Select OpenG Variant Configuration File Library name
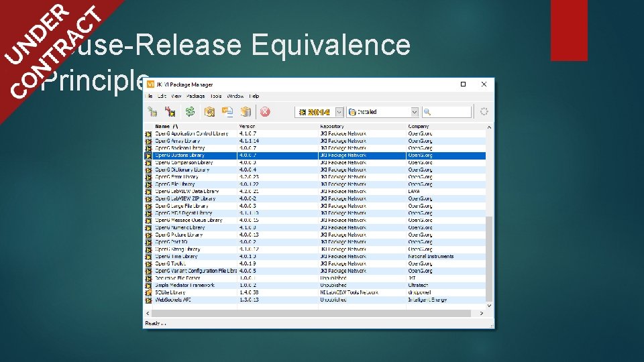This screenshot has width=644, height=362. pyautogui.click(x=196, y=271)
